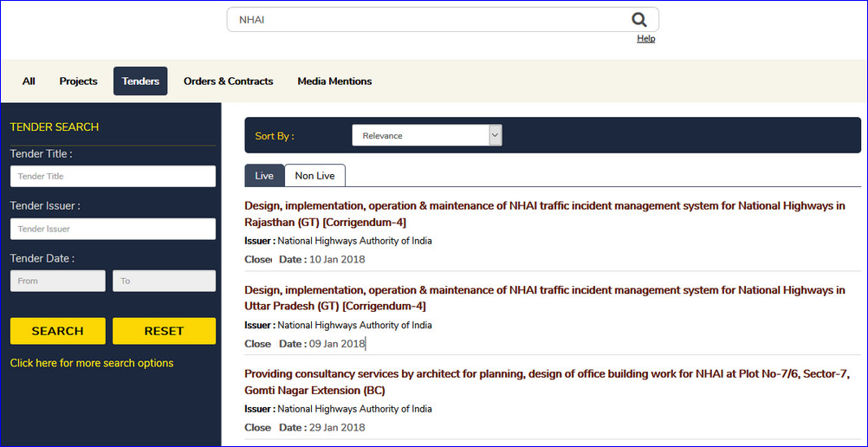868x447 pixels.
Task: Open the Projects tab
Action: tap(78, 81)
